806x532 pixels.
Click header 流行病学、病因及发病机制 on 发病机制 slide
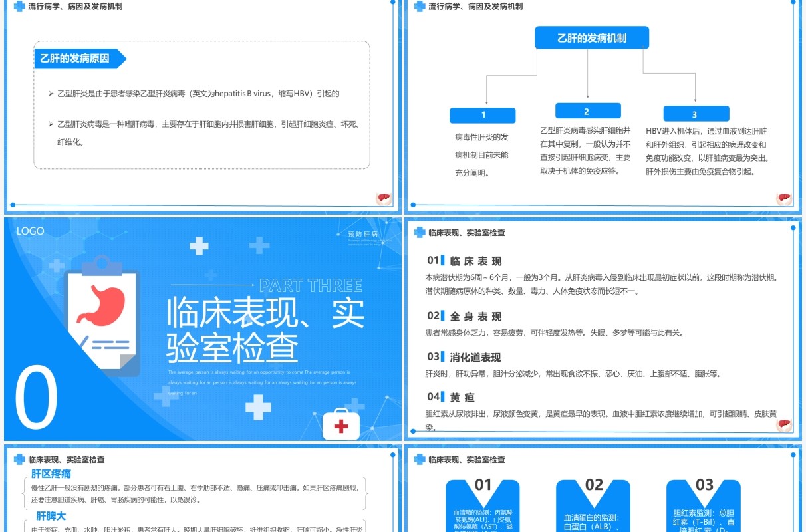pyautogui.click(x=475, y=7)
